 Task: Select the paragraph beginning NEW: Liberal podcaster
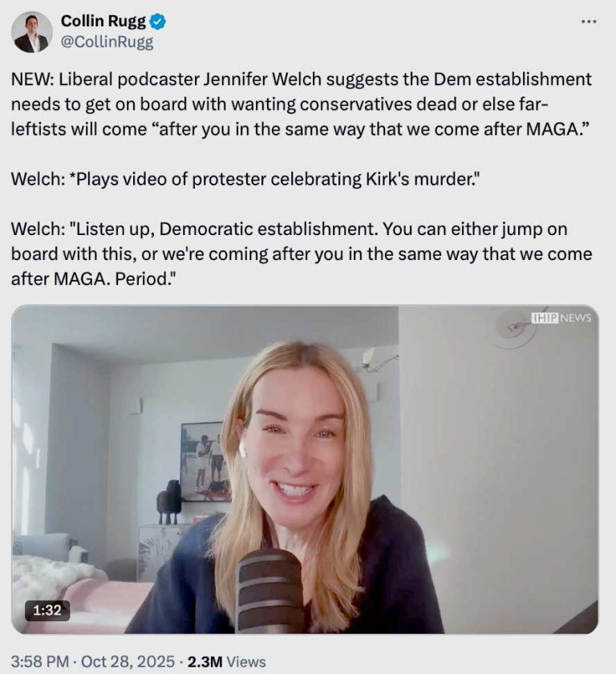point(301,104)
